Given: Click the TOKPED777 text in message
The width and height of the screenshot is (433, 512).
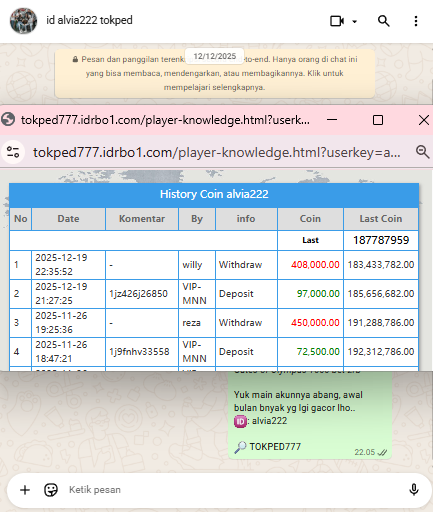Looking at the screenshot, I should click(x=275, y=447).
